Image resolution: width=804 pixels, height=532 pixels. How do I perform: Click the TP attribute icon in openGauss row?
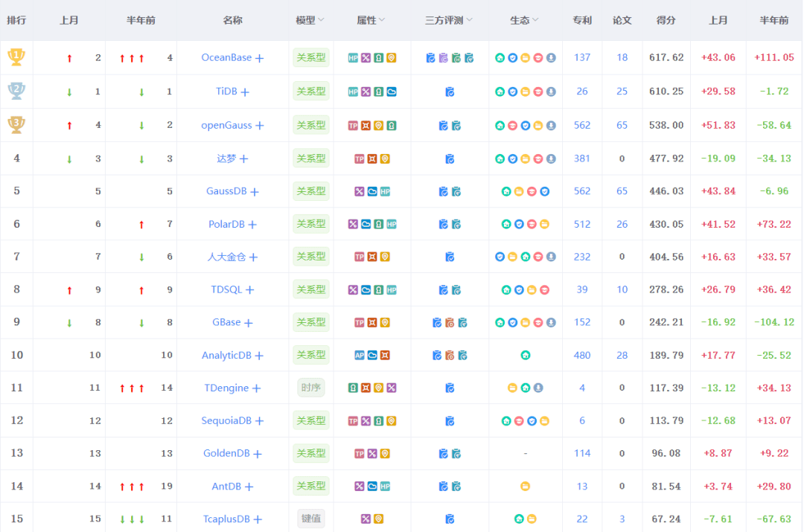(x=353, y=126)
